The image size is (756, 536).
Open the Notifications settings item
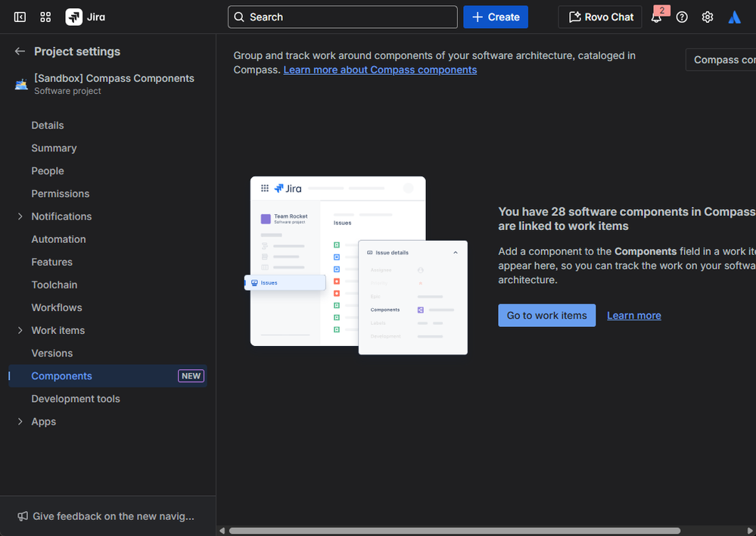click(107, 217)
